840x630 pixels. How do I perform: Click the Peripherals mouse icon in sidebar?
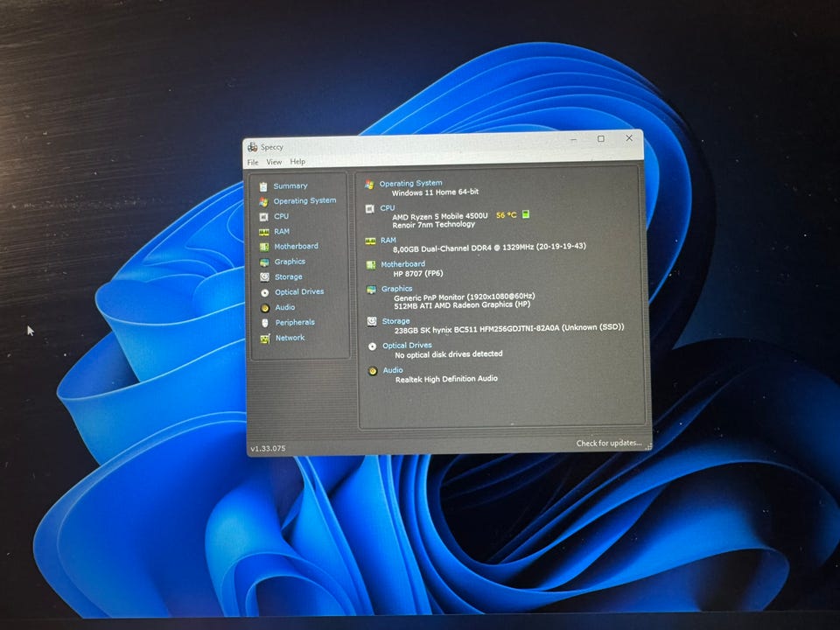(265, 323)
